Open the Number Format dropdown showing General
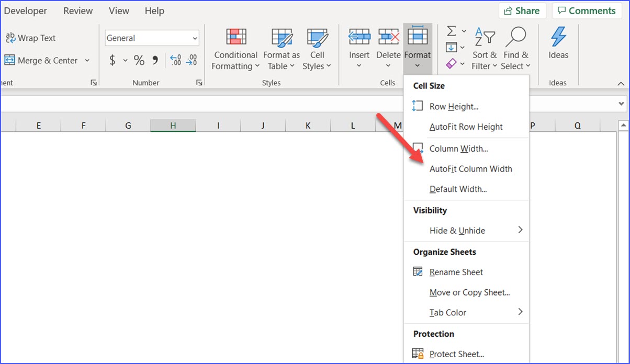Screen dimensions: 630x364 [151, 38]
